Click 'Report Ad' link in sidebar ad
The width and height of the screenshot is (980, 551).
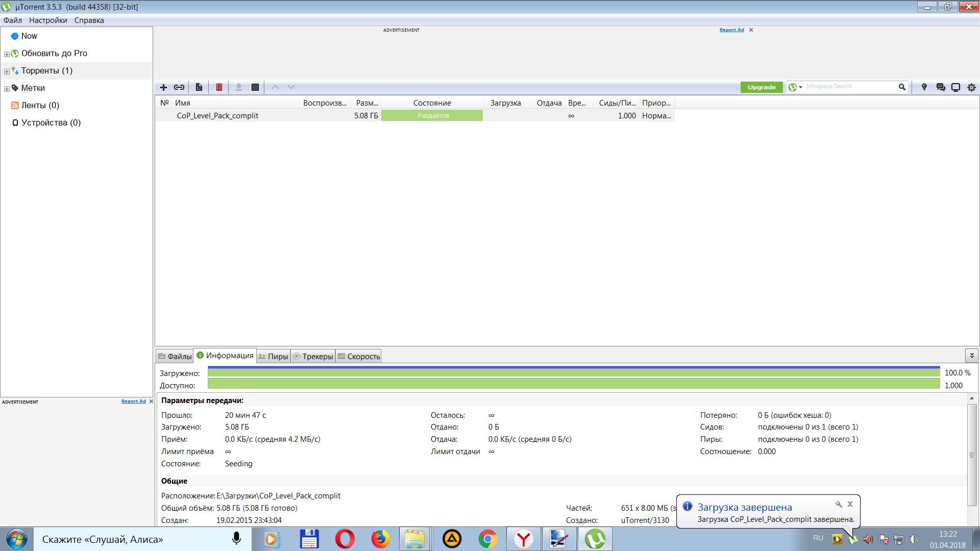pos(133,401)
